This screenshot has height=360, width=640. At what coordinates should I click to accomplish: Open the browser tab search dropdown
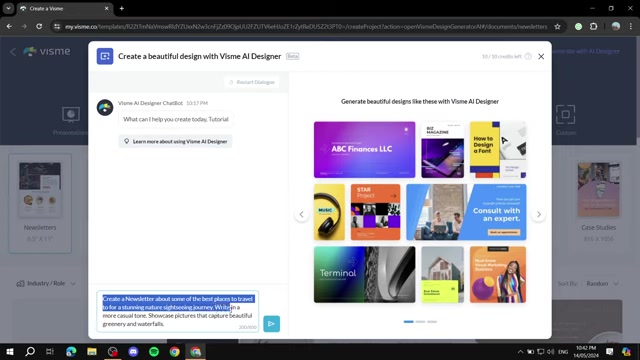[8, 8]
